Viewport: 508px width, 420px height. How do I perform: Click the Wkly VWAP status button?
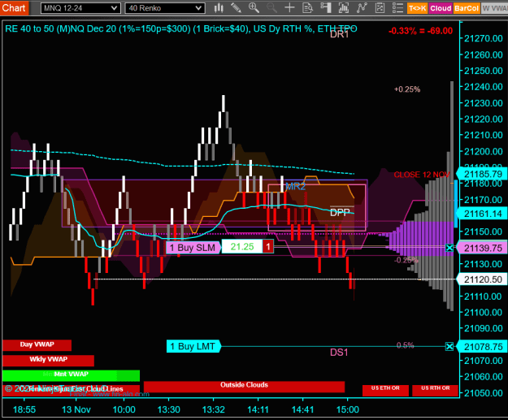coord(48,360)
